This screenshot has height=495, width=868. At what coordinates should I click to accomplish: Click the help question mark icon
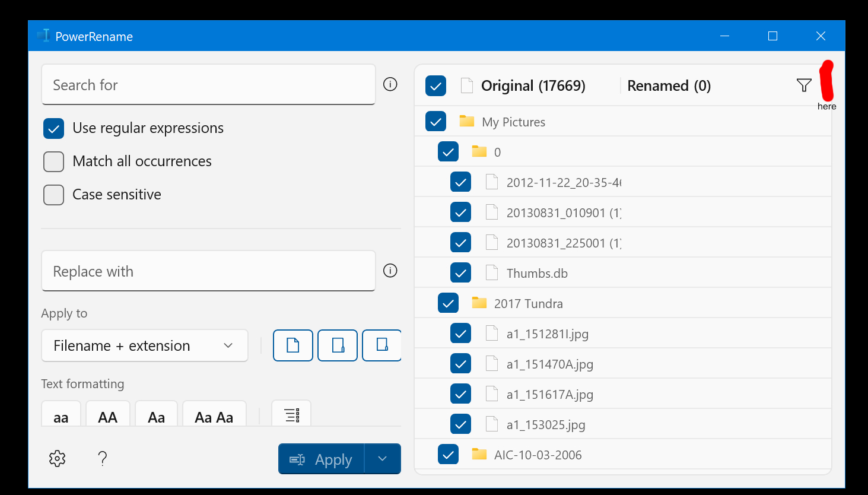[x=102, y=458]
